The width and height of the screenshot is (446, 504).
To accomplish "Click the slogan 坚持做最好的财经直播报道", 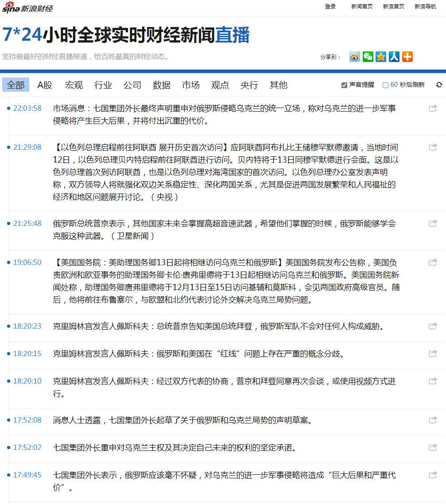I will point(85,57).
